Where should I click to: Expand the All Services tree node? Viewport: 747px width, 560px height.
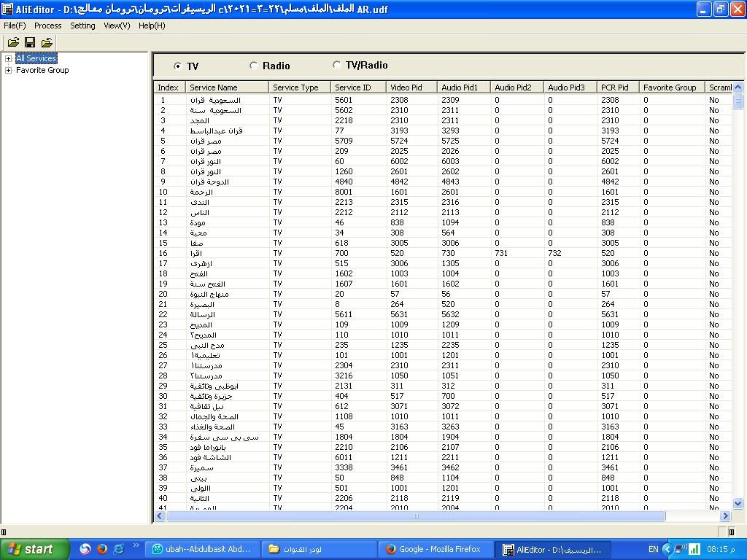8,58
